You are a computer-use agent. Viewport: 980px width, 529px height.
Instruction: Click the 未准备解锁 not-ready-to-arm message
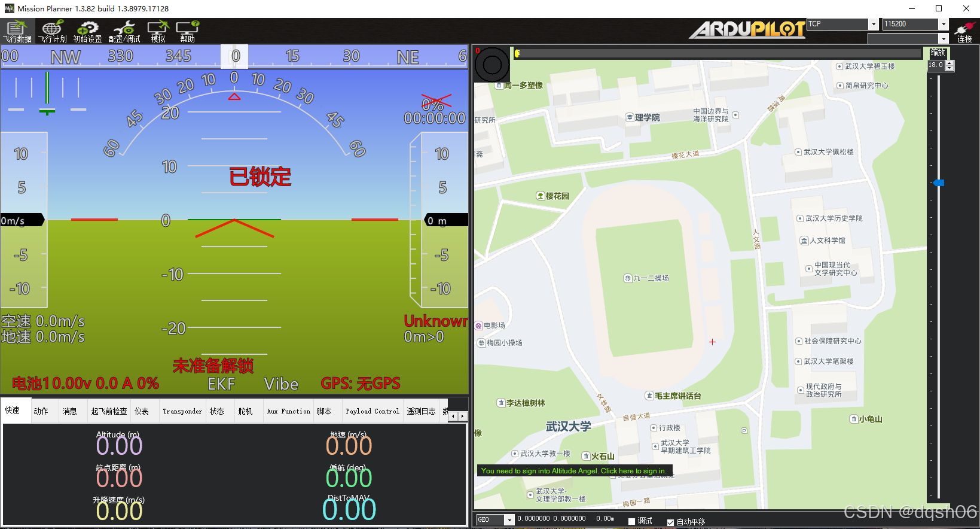(213, 366)
